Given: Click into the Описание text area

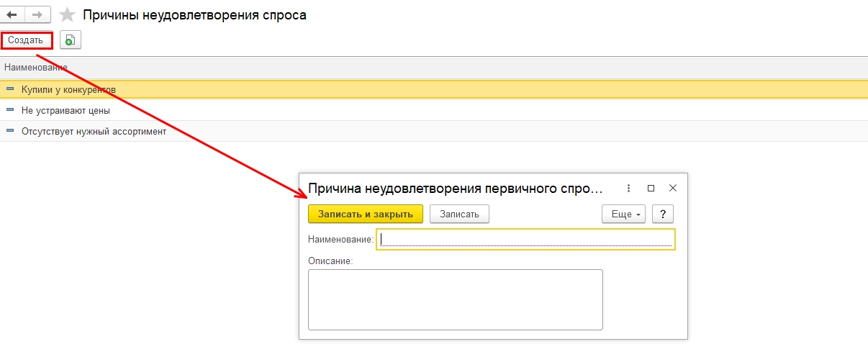Looking at the screenshot, I should tap(455, 299).
